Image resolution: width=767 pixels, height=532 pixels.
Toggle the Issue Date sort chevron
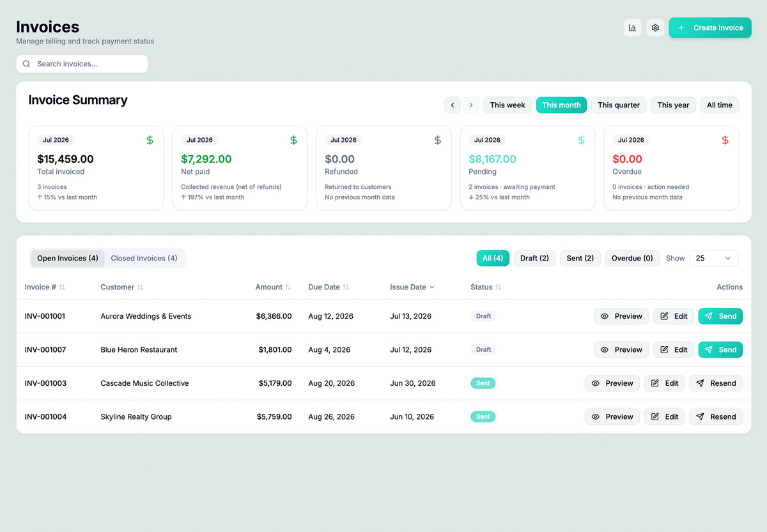point(432,287)
